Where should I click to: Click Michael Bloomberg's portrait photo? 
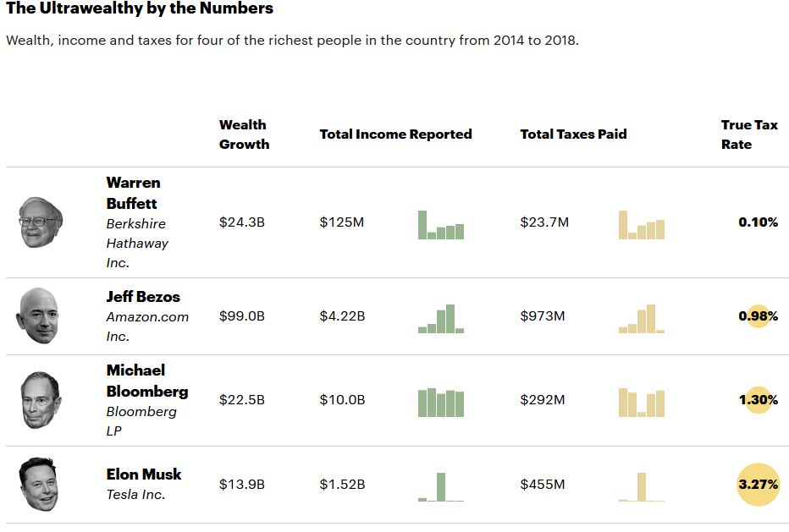[41, 399]
